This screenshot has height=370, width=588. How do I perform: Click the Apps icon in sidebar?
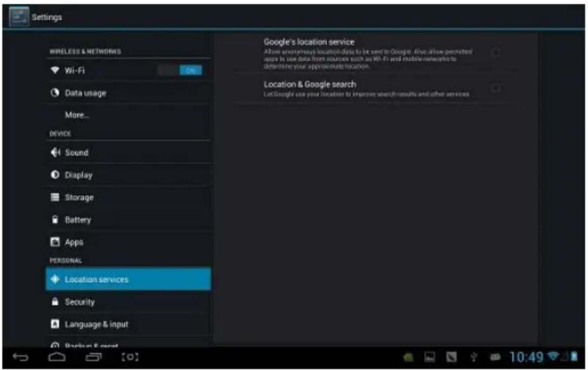pyautogui.click(x=55, y=242)
